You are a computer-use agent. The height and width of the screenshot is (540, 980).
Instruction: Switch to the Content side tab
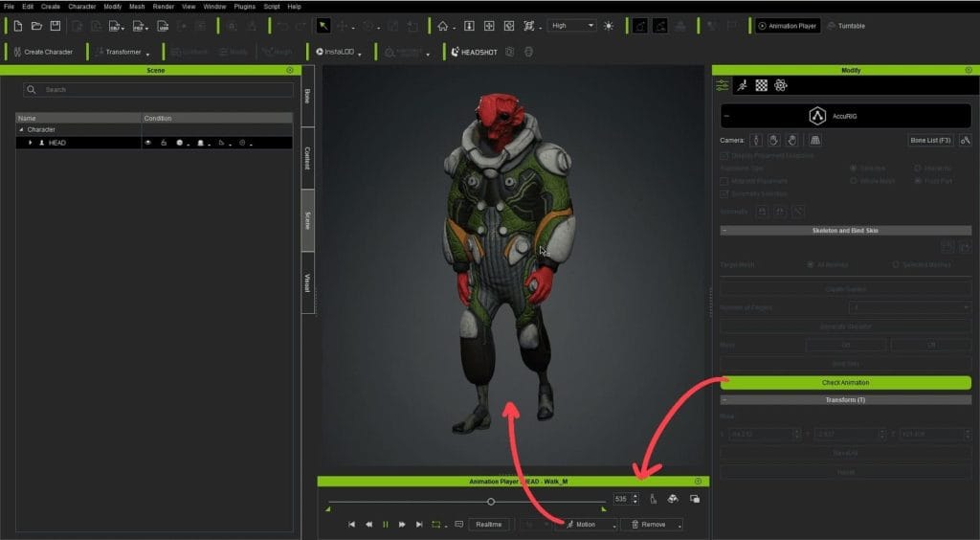coord(307,157)
